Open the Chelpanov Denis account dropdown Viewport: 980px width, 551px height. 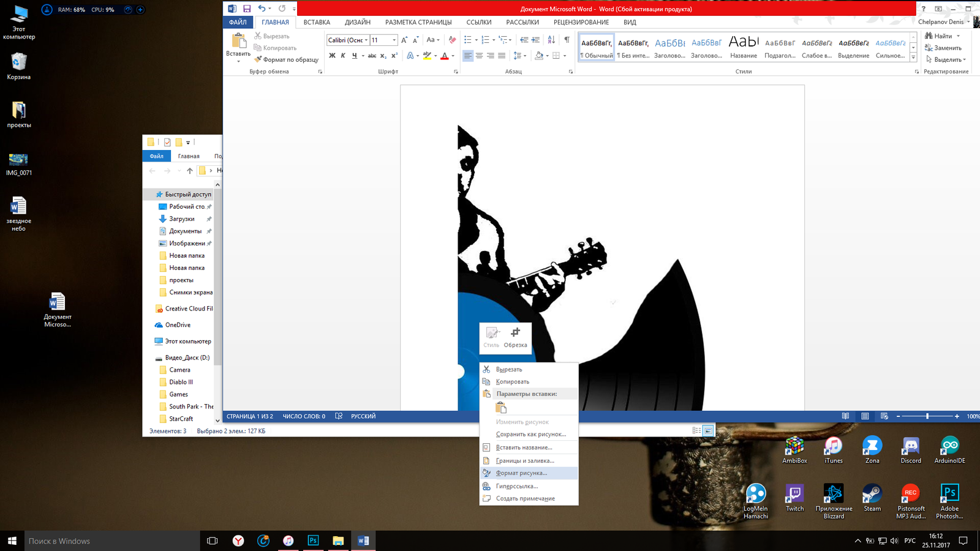click(x=944, y=22)
